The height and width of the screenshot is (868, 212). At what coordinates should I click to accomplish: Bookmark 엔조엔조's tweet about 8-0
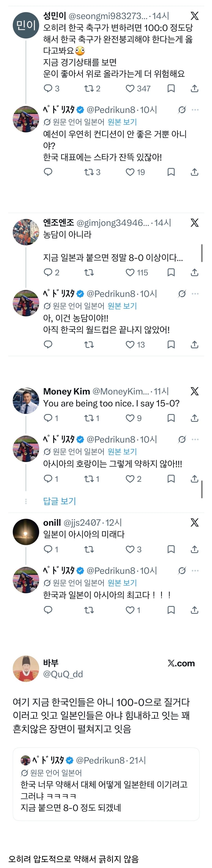tap(171, 272)
